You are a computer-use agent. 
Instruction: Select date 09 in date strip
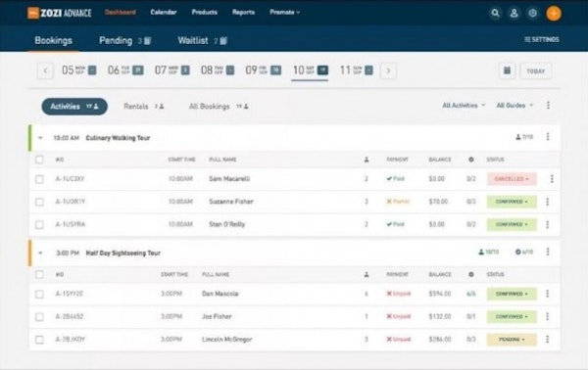[x=264, y=70]
